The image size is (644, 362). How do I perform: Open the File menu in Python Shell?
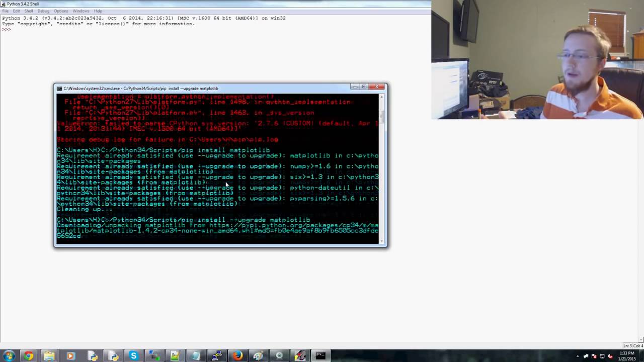pyautogui.click(x=6, y=11)
